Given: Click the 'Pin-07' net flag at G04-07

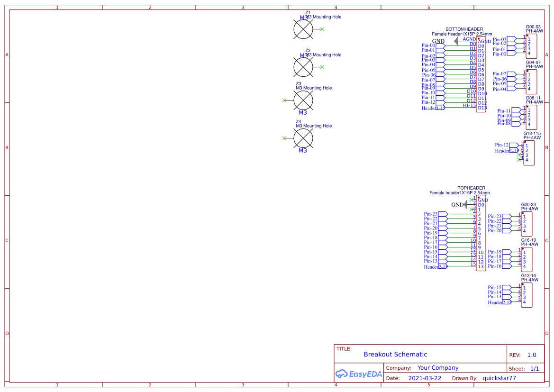Looking at the screenshot, I should pos(505,74).
